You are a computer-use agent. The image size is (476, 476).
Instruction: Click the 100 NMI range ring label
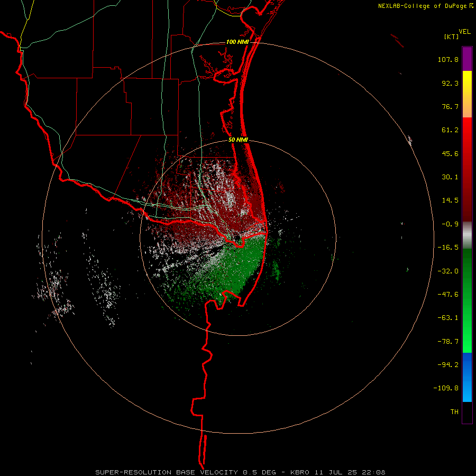(237, 42)
